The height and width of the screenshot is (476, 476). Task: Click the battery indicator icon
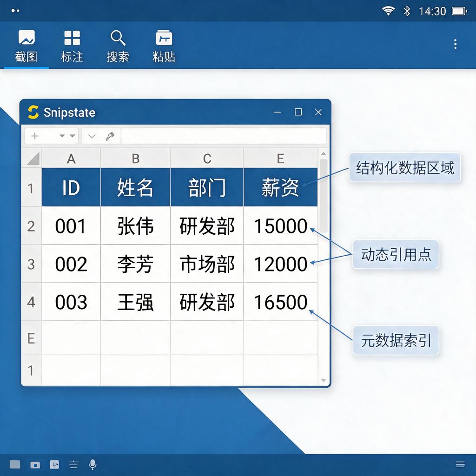(460, 11)
